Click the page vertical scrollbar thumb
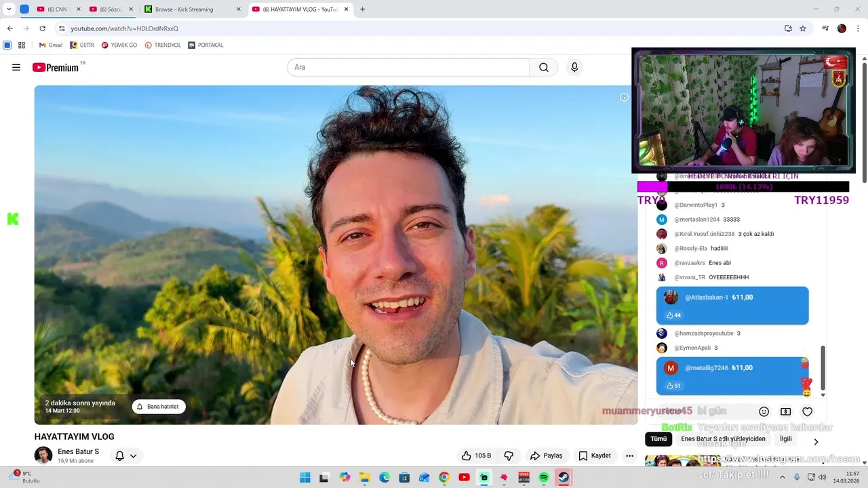 [865, 122]
